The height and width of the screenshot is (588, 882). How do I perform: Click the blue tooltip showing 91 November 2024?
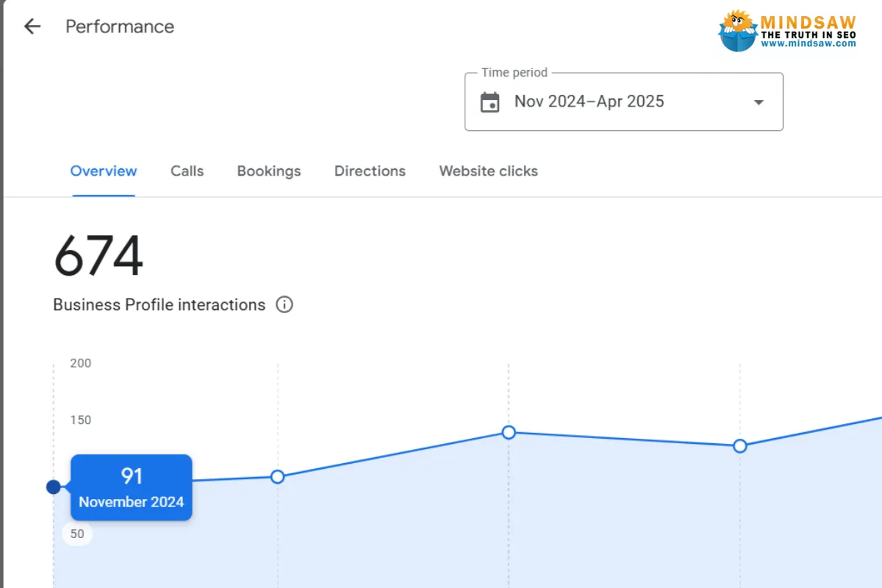point(132,487)
